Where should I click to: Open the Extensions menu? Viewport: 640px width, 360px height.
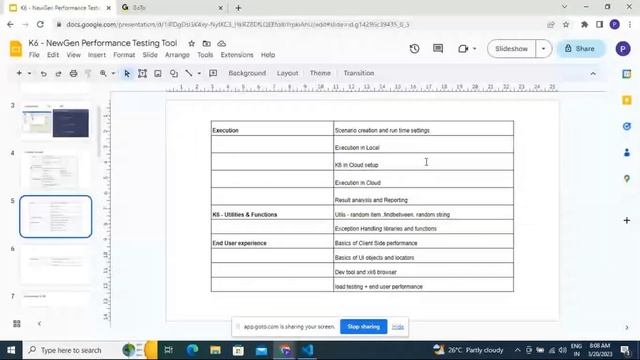tap(237, 55)
